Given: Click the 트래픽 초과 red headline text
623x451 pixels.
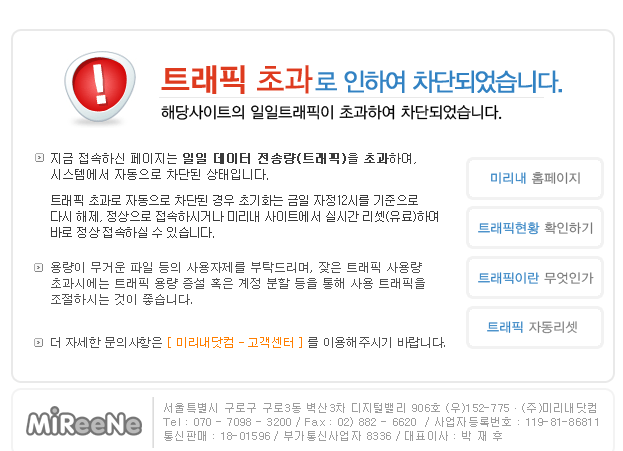Looking at the screenshot, I should [236, 80].
